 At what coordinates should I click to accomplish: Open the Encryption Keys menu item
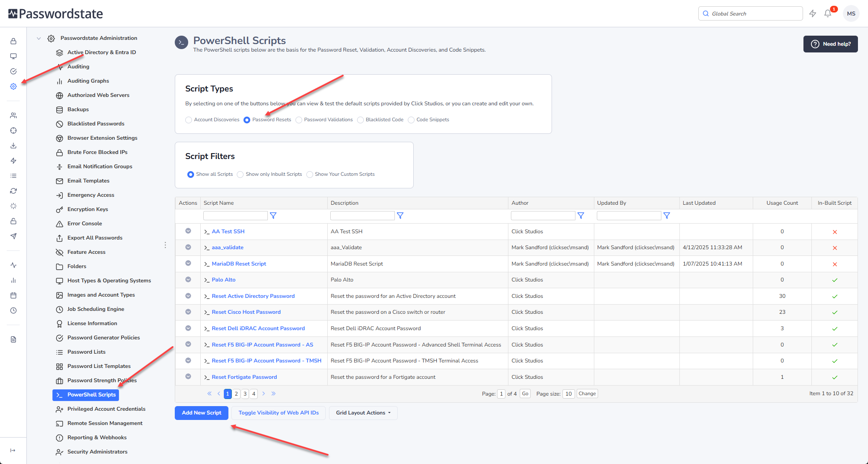[88, 209]
